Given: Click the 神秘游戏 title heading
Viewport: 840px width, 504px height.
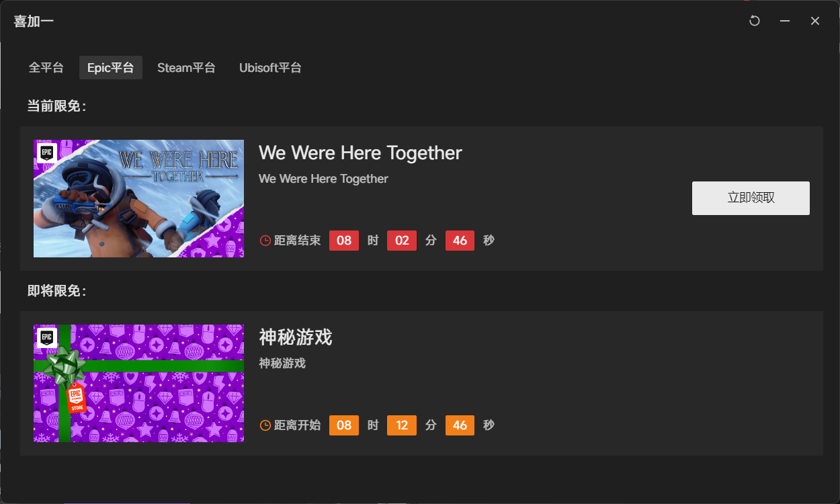Looking at the screenshot, I should [x=296, y=337].
